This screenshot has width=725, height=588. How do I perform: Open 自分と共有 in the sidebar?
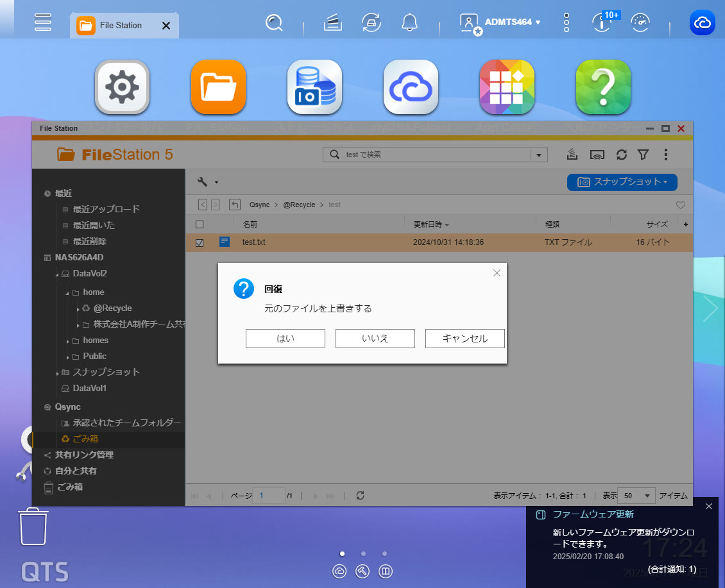76,471
